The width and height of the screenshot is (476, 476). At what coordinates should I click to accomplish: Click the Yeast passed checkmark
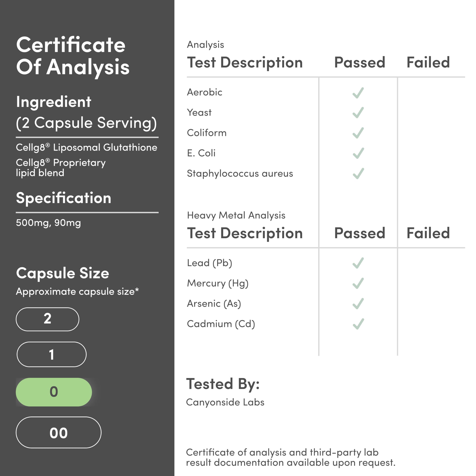[358, 113]
